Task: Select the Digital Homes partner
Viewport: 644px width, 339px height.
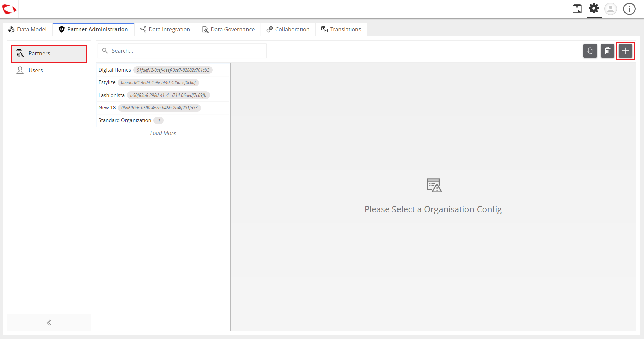Action: coord(163,70)
